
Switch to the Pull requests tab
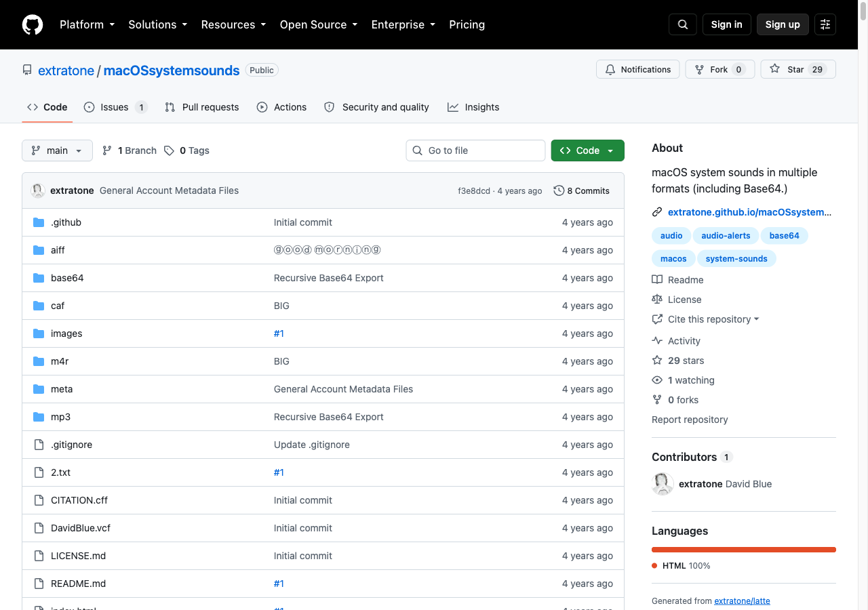pyautogui.click(x=202, y=107)
